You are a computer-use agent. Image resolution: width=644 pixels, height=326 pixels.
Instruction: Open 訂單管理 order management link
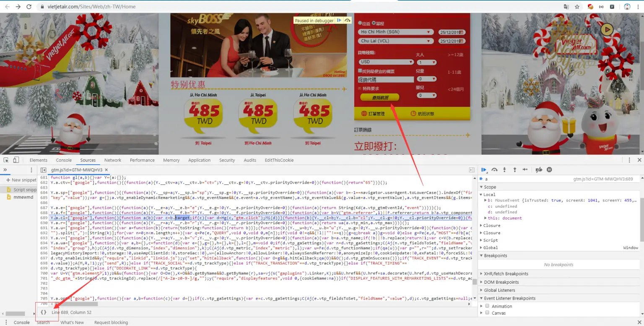tap(373, 114)
